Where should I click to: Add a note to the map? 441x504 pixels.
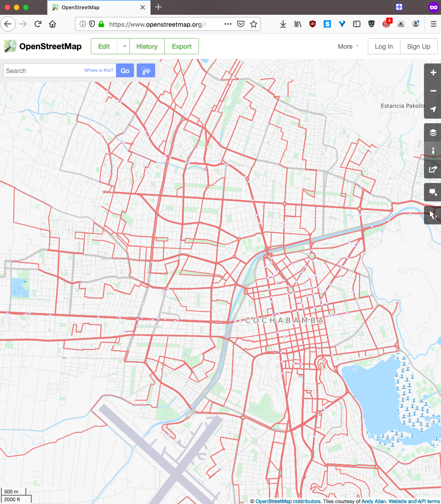(433, 192)
